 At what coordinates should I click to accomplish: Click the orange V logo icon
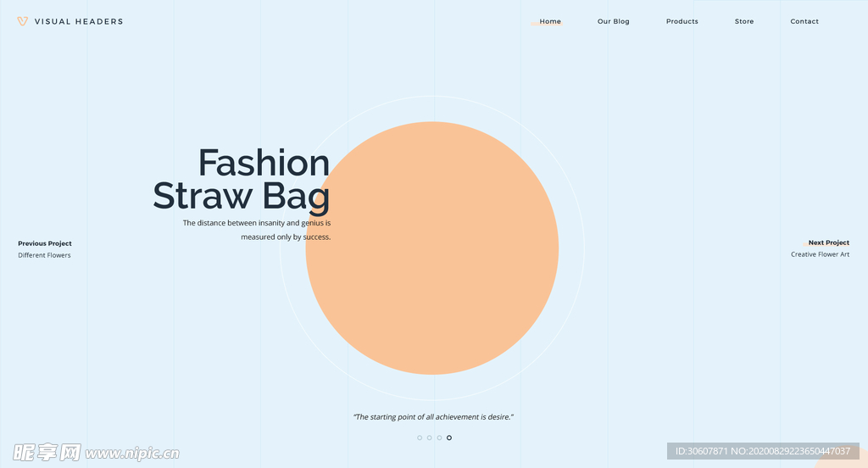coord(22,21)
